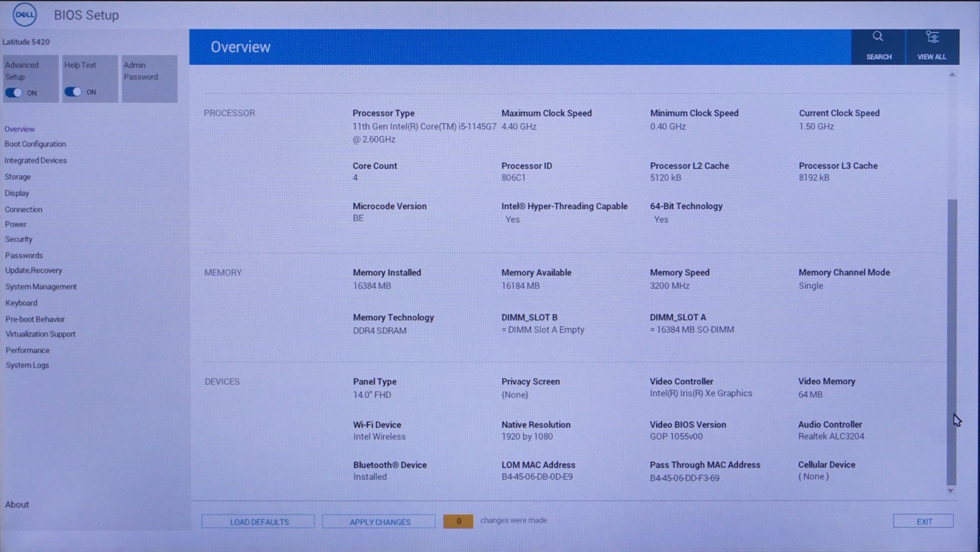View System Logs
980x552 pixels.
click(x=28, y=365)
